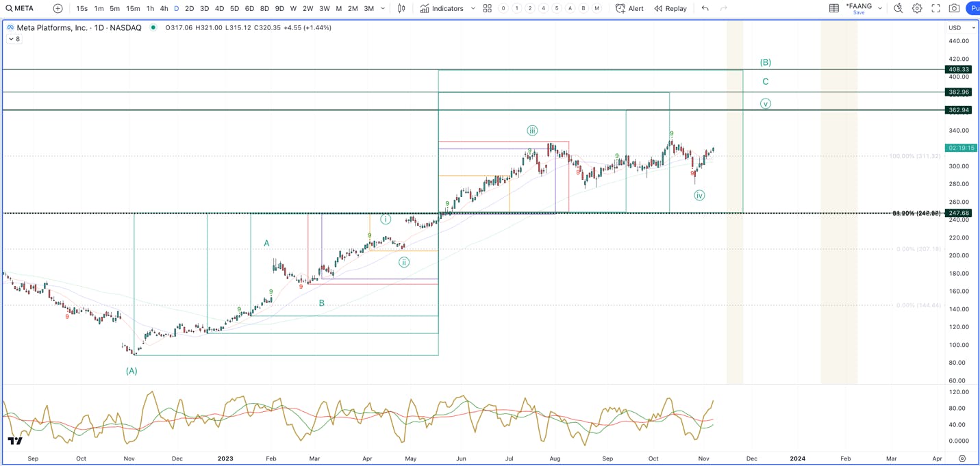This screenshot has width=980, height=466.
Task: Open the indicator templates grid icon
Action: point(487,8)
